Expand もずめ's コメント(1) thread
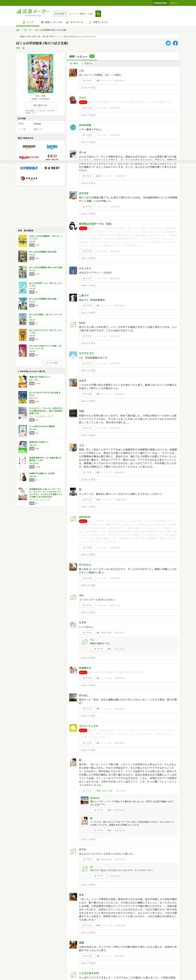 [x=106, y=633]
